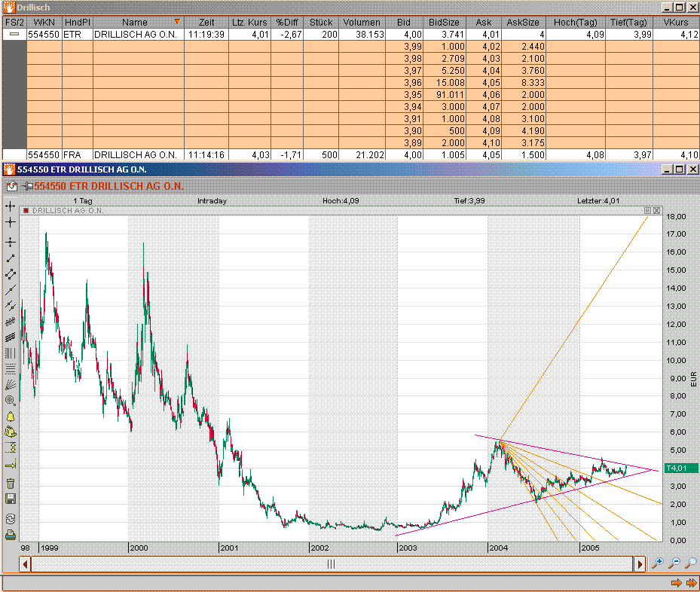Click the %Diff column header
The width and height of the screenshot is (700, 592).
point(287,22)
